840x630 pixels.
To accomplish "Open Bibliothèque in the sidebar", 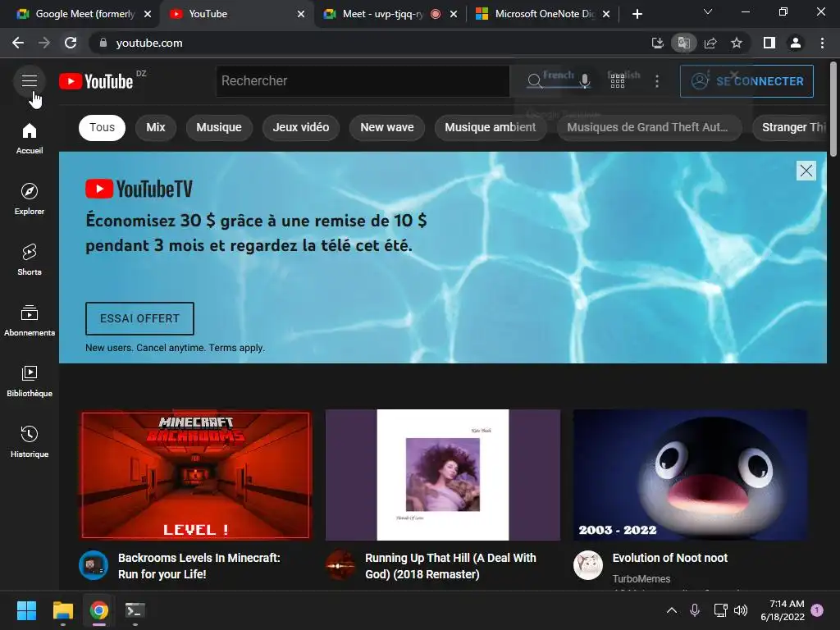I will point(30,381).
